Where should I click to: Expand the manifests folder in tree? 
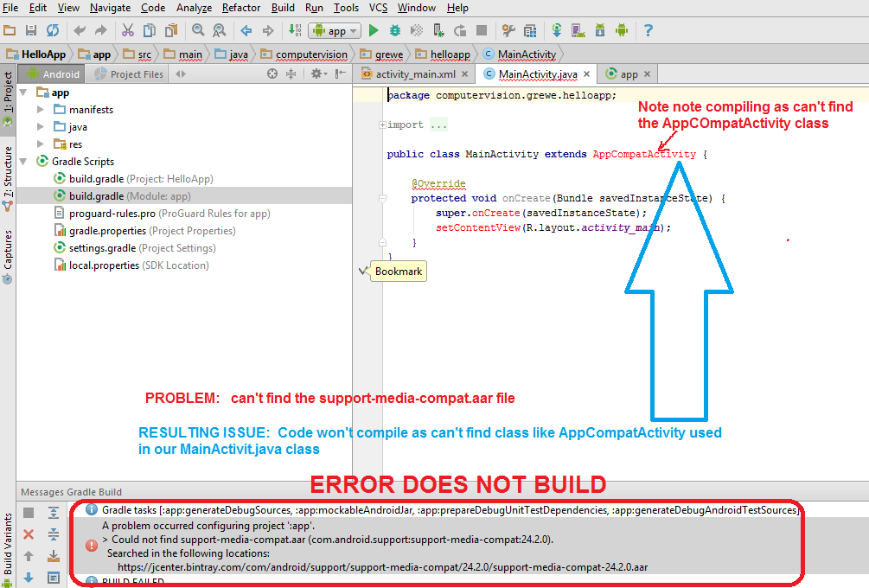click(x=41, y=110)
